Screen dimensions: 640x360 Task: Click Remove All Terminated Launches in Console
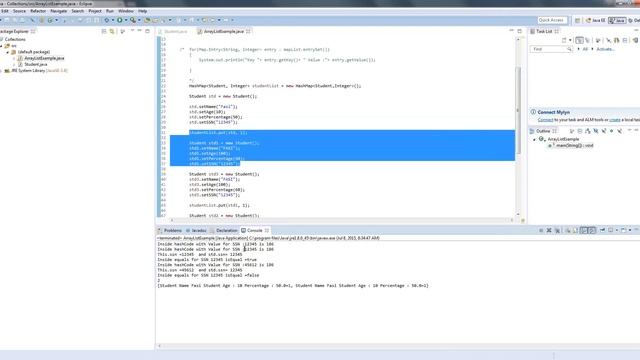[557, 231]
